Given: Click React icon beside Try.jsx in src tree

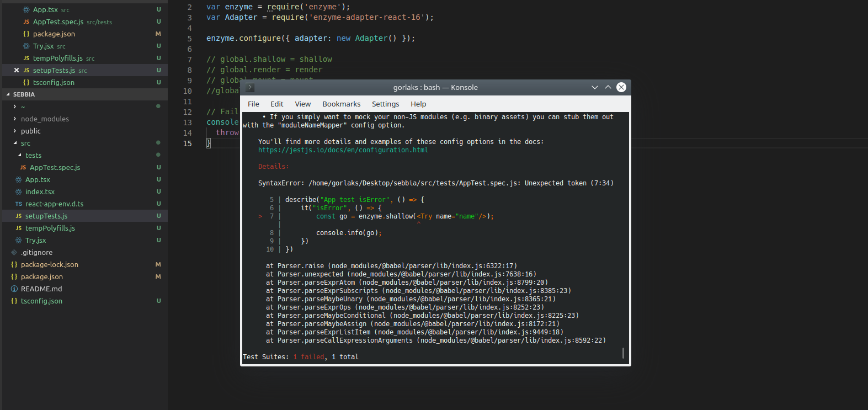Looking at the screenshot, I should (x=19, y=240).
